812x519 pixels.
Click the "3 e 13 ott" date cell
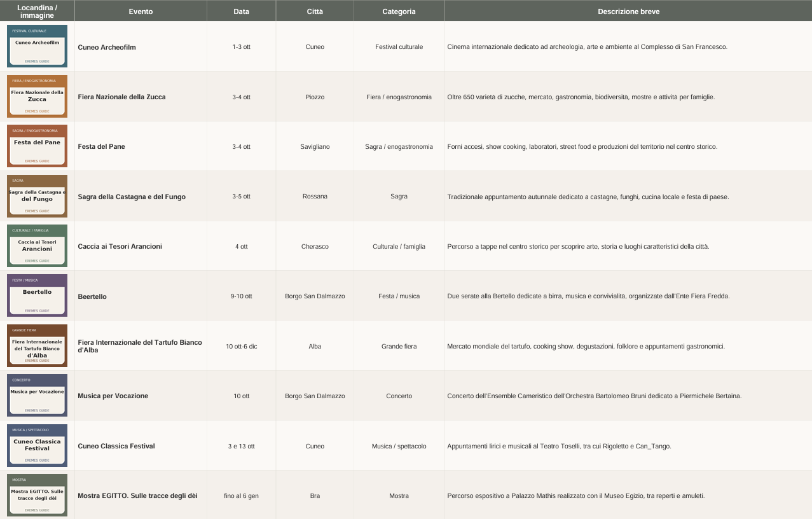[242, 446]
